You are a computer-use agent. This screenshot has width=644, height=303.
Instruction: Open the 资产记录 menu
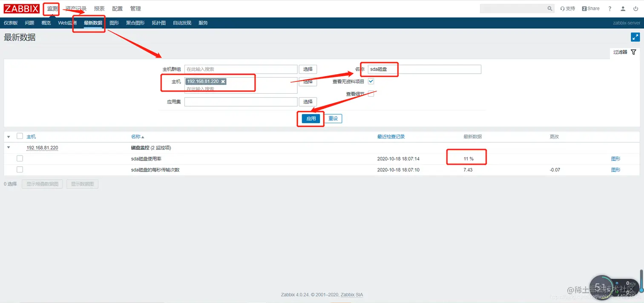(x=76, y=9)
